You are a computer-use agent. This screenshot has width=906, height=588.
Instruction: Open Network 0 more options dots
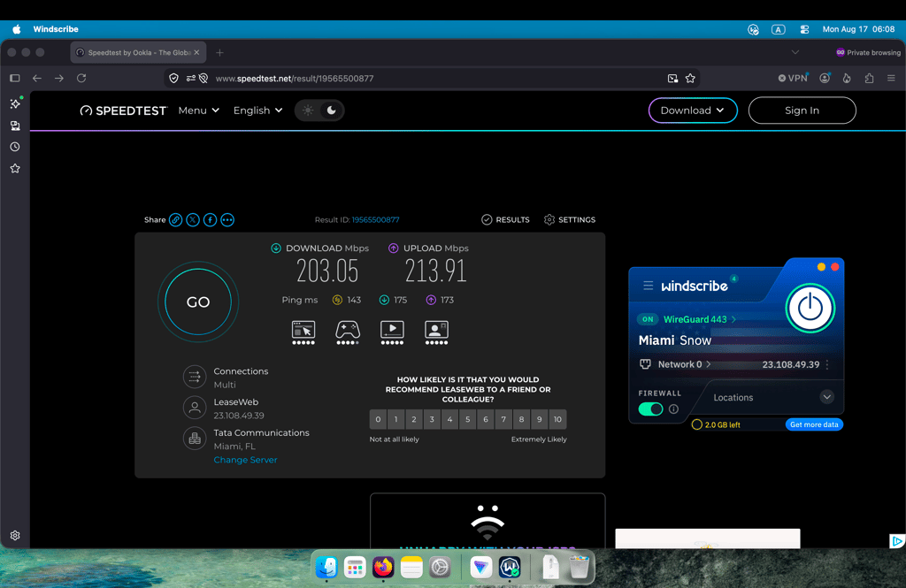click(827, 364)
